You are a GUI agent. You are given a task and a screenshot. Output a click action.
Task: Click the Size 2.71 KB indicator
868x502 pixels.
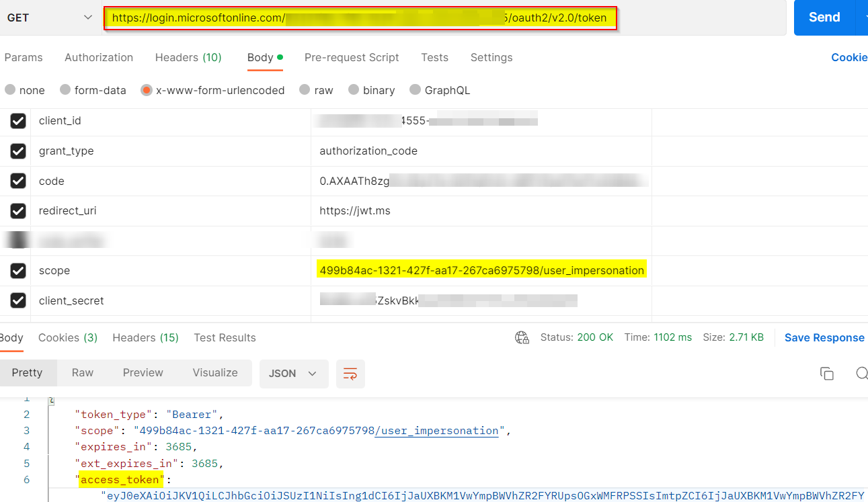point(733,337)
